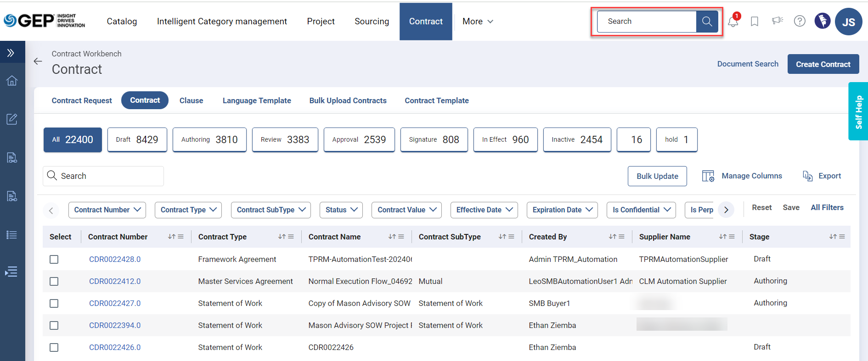The width and height of the screenshot is (868, 361).
Task: Click the notifications bell icon
Action: click(733, 21)
